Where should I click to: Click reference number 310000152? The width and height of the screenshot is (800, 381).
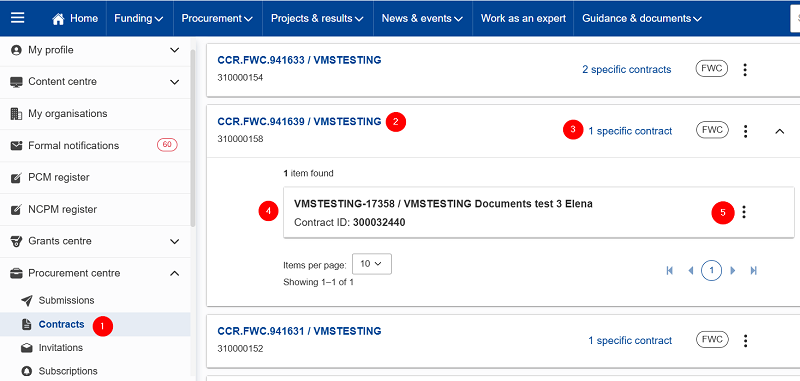(240, 349)
